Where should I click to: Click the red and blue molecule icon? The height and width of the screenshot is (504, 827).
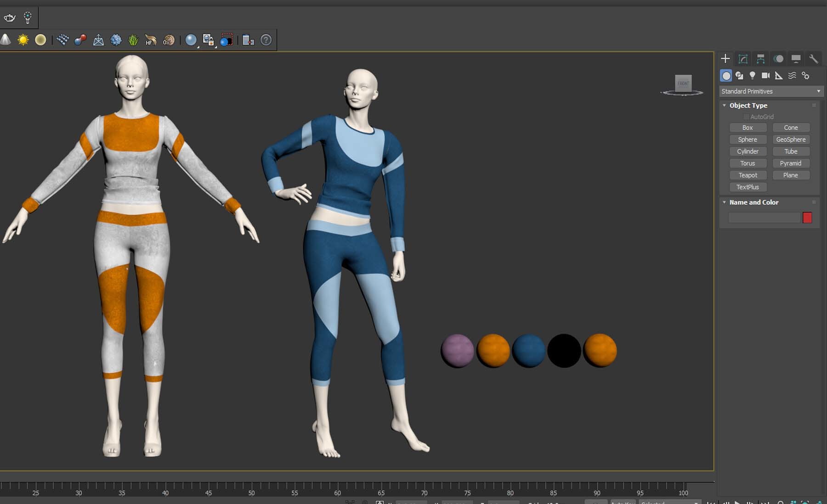click(80, 40)
